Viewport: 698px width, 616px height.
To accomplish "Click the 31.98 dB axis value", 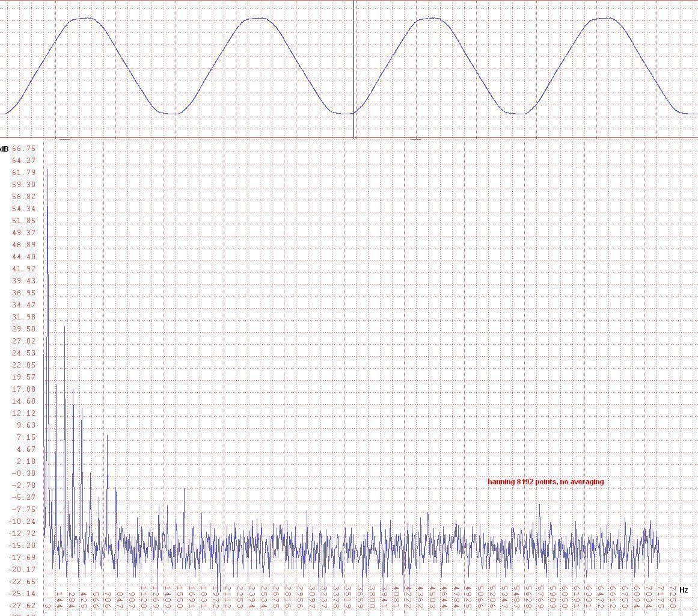I will pos(23,317).
